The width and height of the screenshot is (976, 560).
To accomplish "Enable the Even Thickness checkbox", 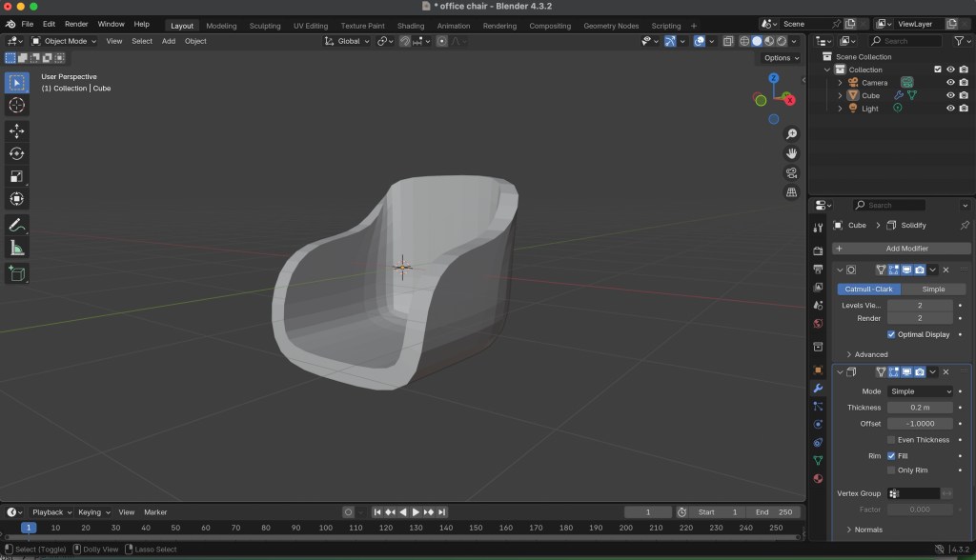I will pos(891,440).
